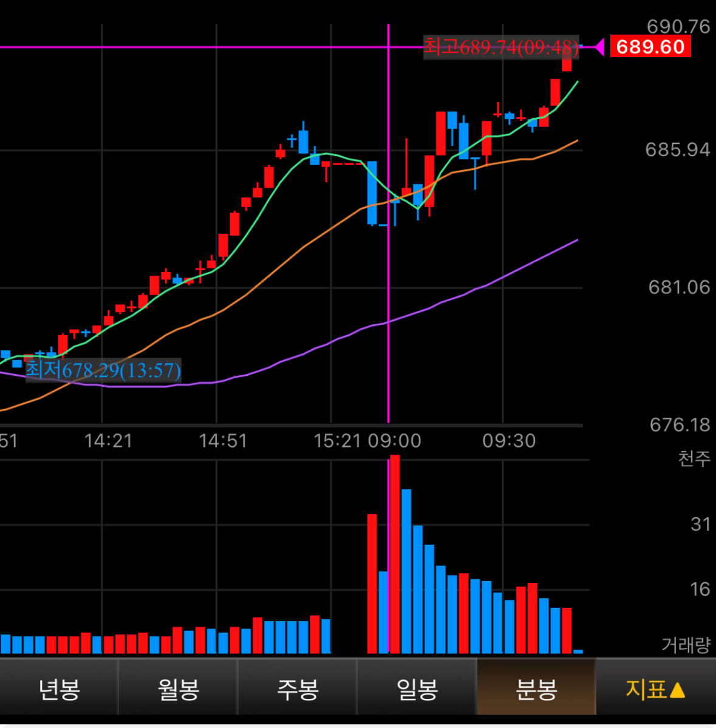Viewport: 716px width, 728px height.
Task: Click the 685.94 price axis label
Action: (x=678, y=149)
